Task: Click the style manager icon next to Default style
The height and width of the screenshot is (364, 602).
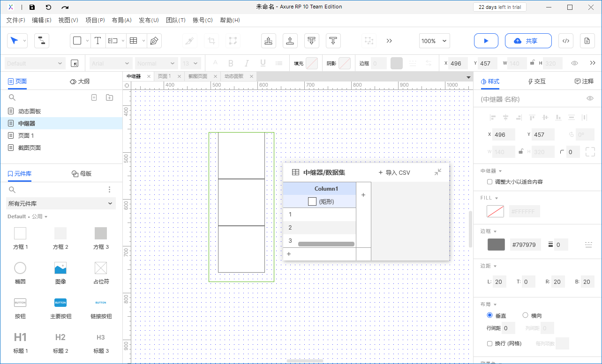Action: [x=75, y=63]
